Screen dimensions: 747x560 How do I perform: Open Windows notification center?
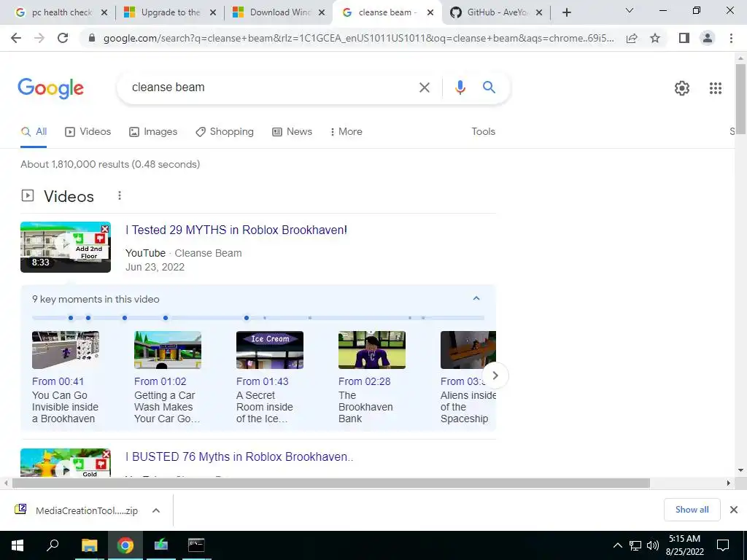pos(723,545)
